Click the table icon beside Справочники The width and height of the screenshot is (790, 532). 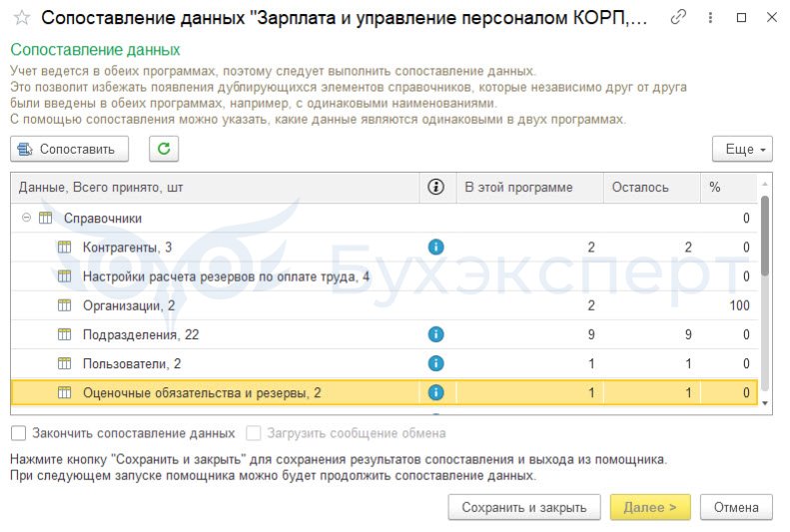[45, 218]
